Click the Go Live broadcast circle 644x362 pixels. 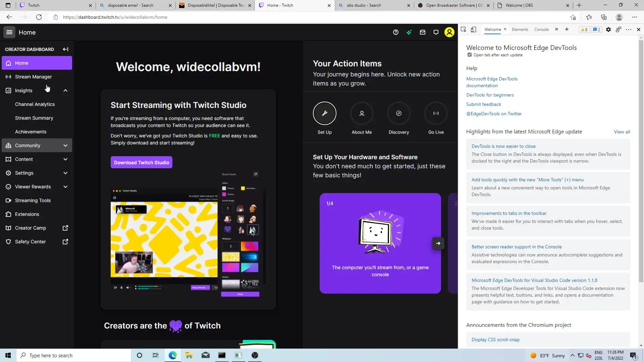click(x=436, y=113)
